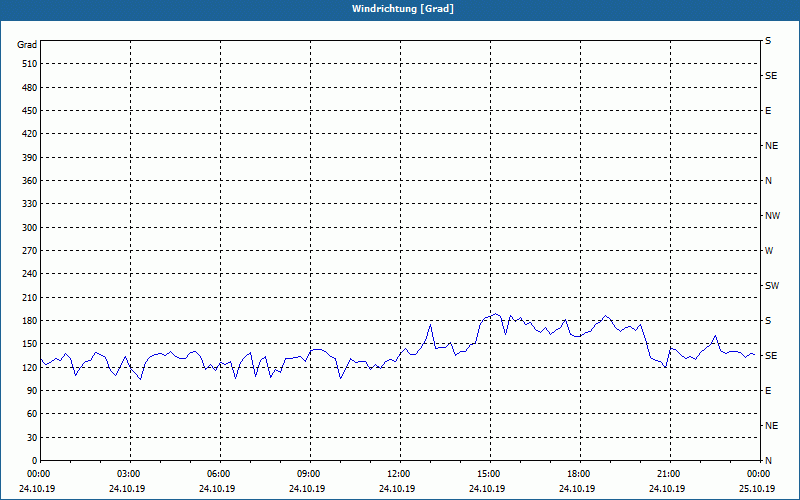Click the 420 degree axis value
800x500 pixels.
point(30,134)
